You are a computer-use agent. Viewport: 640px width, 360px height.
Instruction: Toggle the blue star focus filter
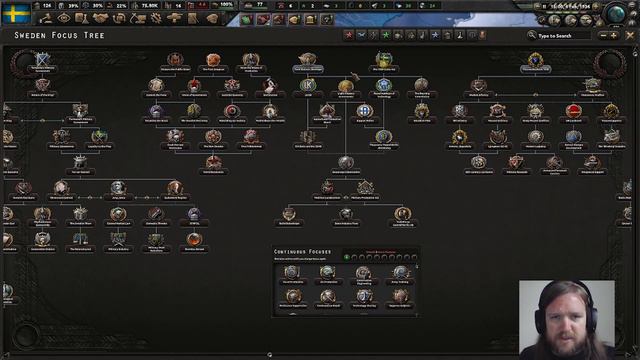point(435,36)
